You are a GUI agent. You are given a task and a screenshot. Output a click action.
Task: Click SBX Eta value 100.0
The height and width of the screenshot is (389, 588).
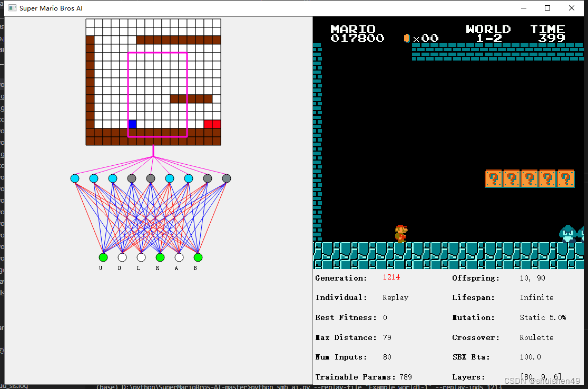tap(530, 357)
